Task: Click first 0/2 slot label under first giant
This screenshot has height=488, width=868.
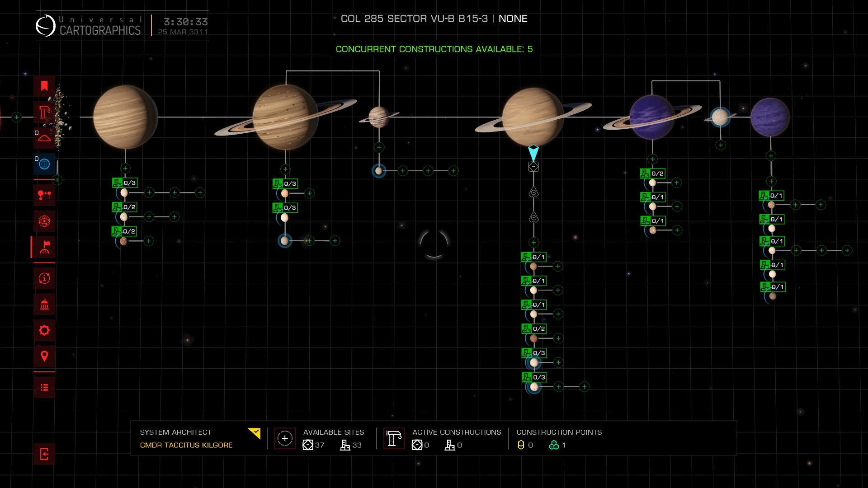Action: (124, 207)
